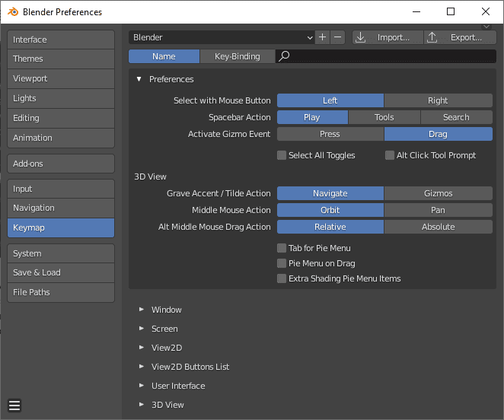The image size is (504, 420).
Task: Remove keymap preset with minus icon
Action: coord(337,37)
